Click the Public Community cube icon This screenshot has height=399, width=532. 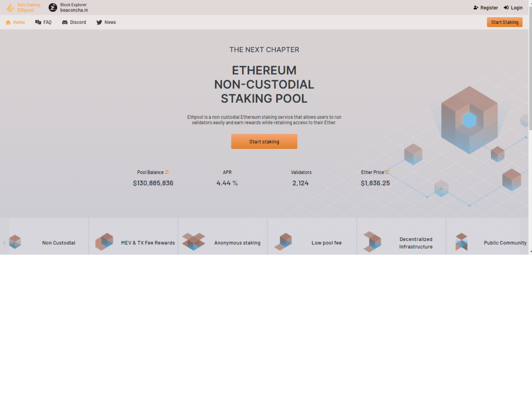coord(462,242)
